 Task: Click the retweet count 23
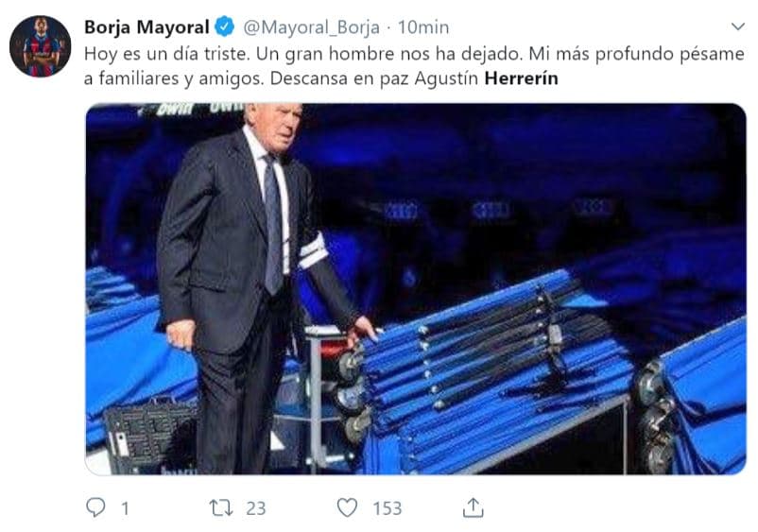[256, 508]
